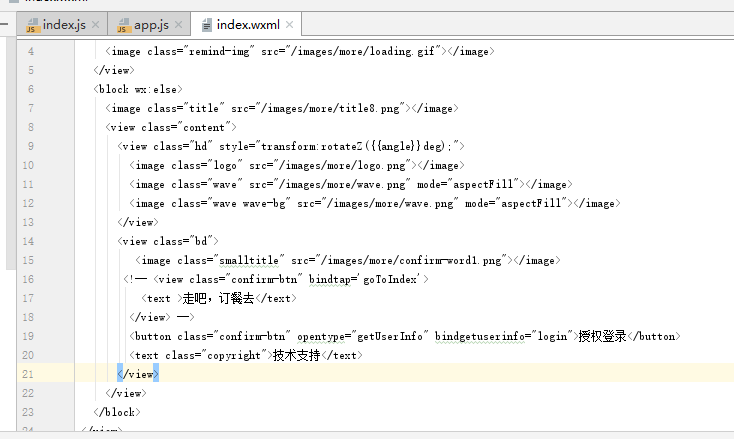This screenshot has width=734, height=439.
Task: Click the comment-closing view tag on line 18
Action: point(150,317)
